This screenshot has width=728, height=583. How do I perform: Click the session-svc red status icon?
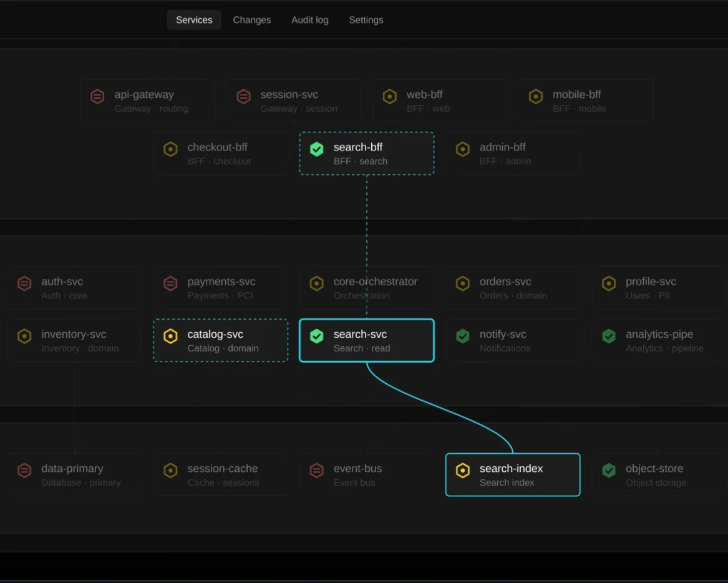[243, 97]
